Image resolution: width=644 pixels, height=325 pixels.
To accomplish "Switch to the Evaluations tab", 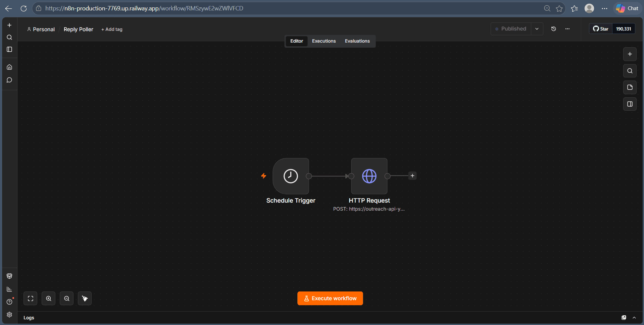I will pyautogui.click(x=357, y=41).
